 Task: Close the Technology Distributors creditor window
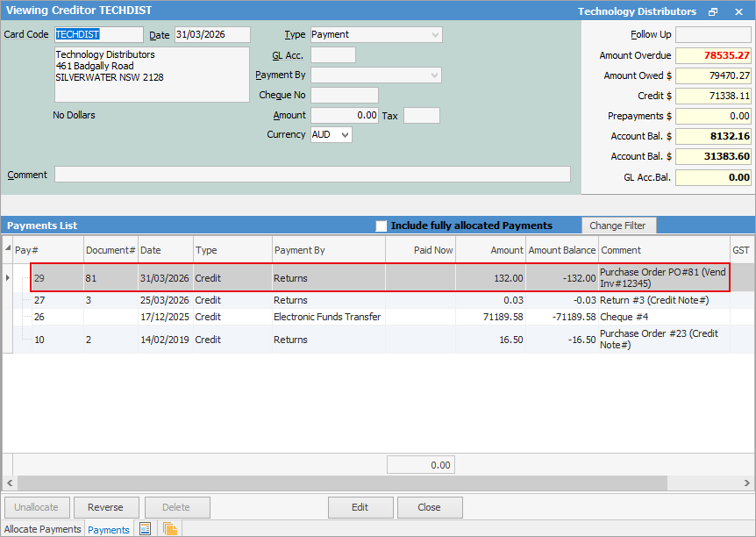[738, 11]
